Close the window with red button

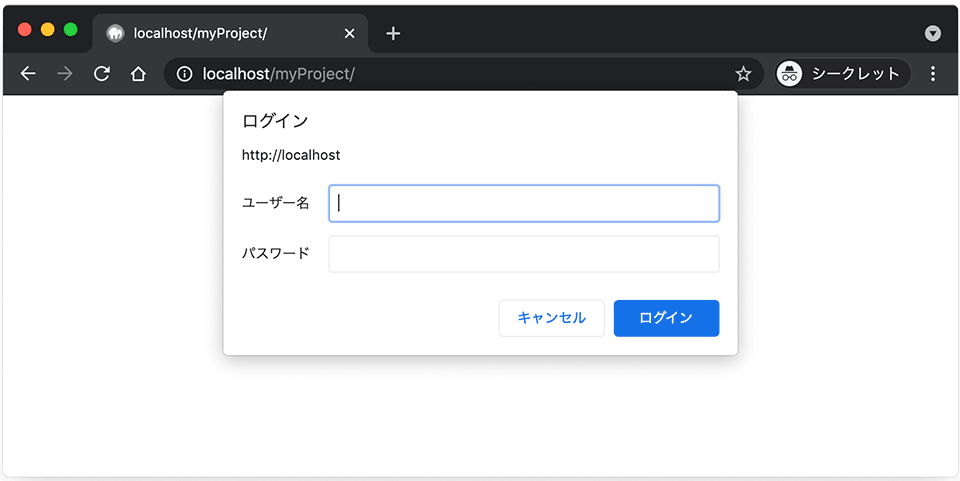tap(25, 30)
